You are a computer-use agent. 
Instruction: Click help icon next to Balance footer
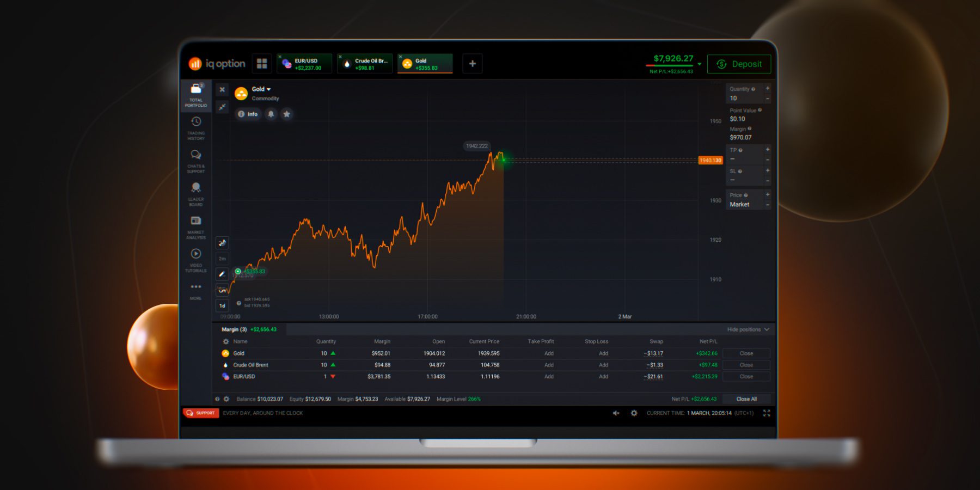click(x=217, y=399)
